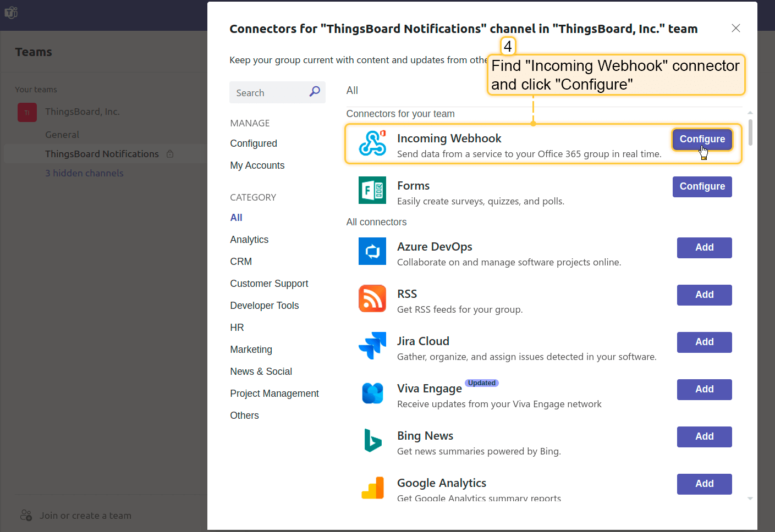Image resolution: width=775 pixels, height=532 pixels.
Task: Click the search magnifier icon
Action: tap(315, 92)
